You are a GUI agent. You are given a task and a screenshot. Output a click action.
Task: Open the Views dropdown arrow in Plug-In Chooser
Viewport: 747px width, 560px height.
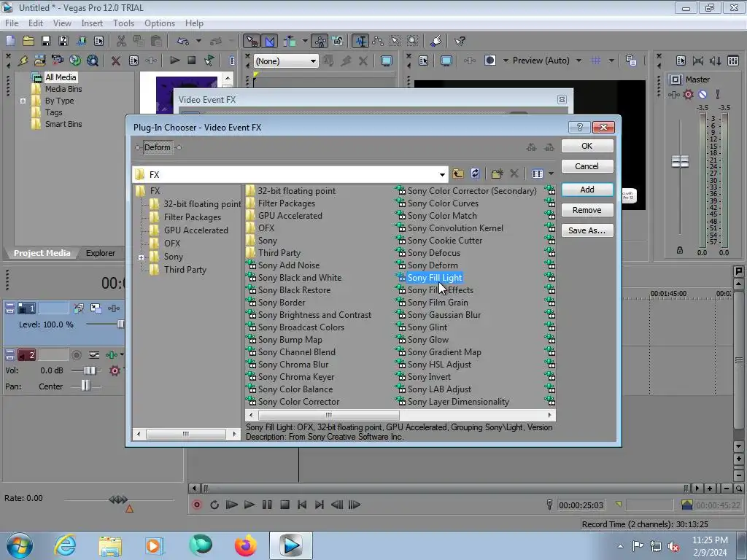click(551, 174)
